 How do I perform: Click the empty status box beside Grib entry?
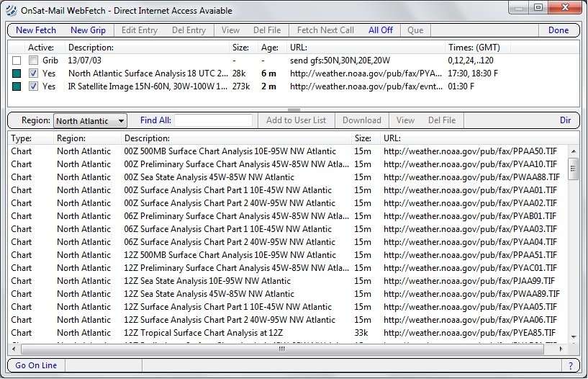[x=17, y=61]
